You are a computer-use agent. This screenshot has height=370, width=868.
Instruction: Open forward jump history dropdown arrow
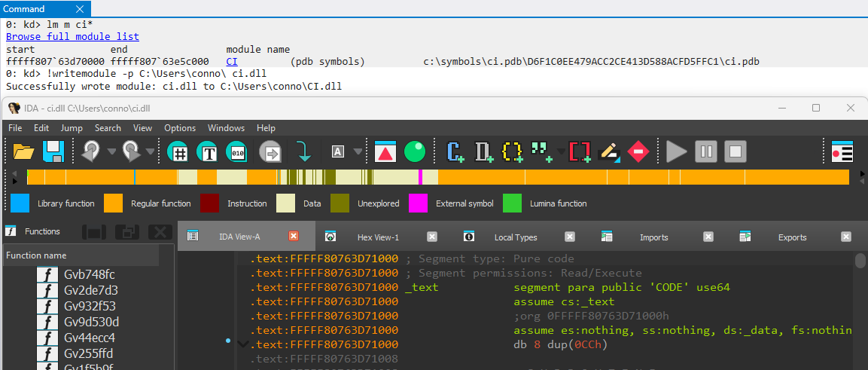pyautogui.click(x=151, y=151)
